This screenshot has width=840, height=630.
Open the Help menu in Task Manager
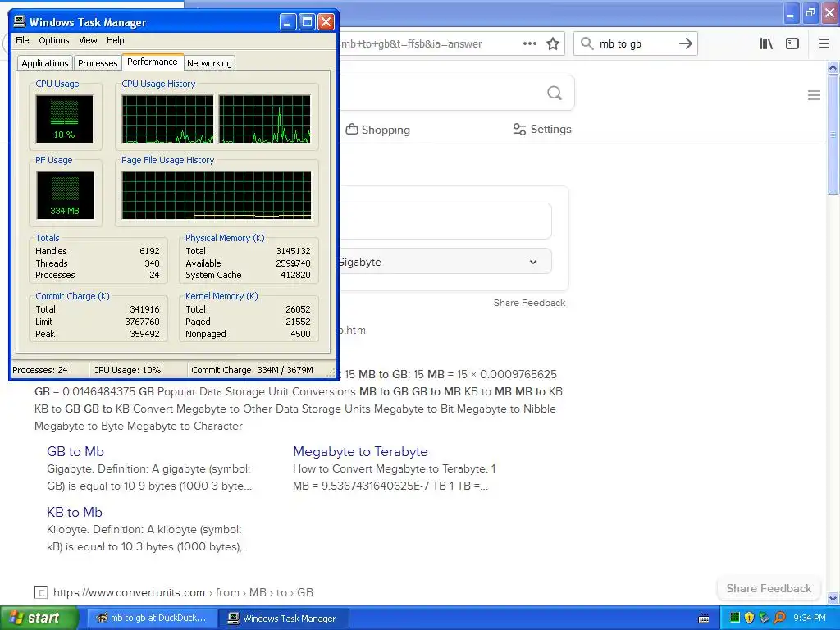[x=115, y=40]
